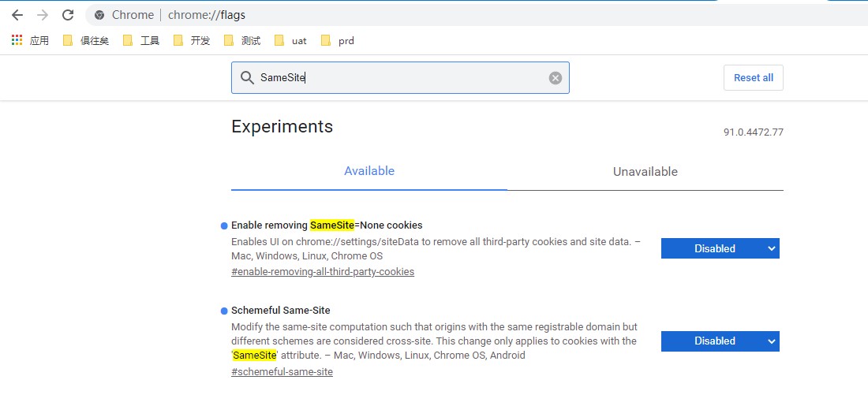Open the 测试 bookmarks folder
Image resolution: width=868 pixels, height=406 pixels.
[x=242, y=40]
